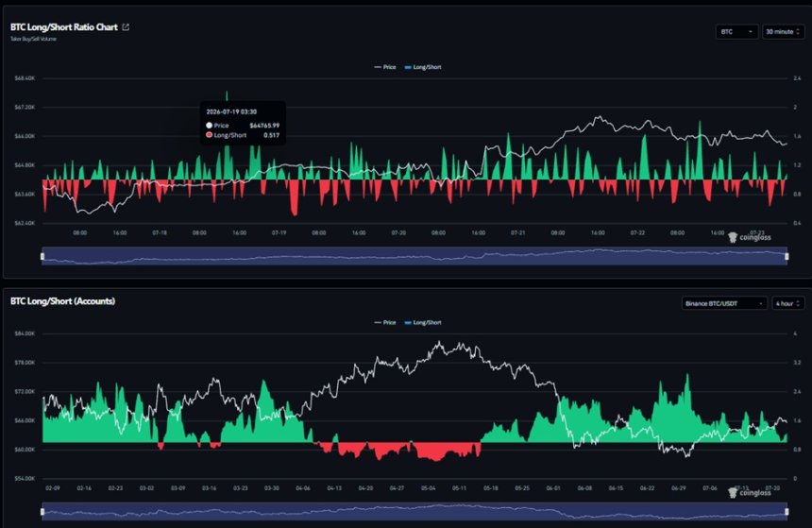Click the $63.60K price axis label
The width and height of the screenshot is (812, 528).
tap(25, 195)
